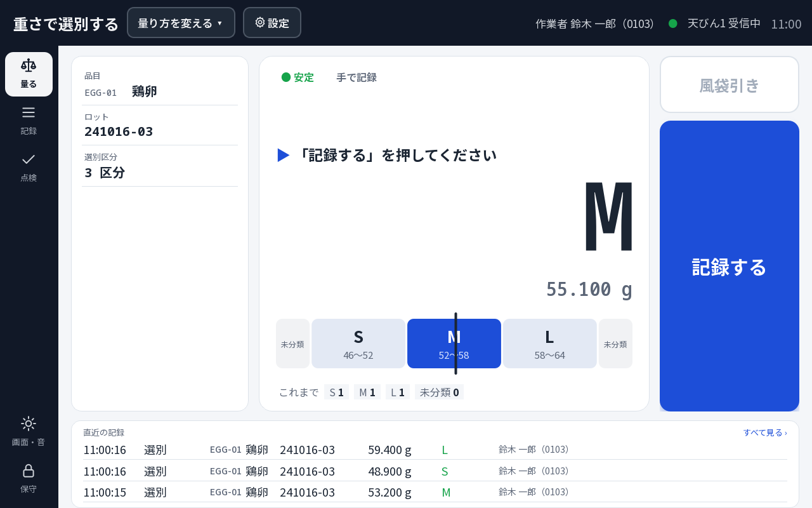The image size is (812, 508).
Task: Click the 未分類 segment left of S
Action: click(292, 344)
